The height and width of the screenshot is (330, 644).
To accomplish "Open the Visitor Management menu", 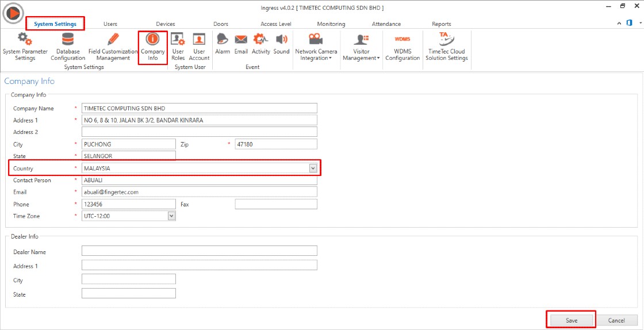I will coord(361,47).
